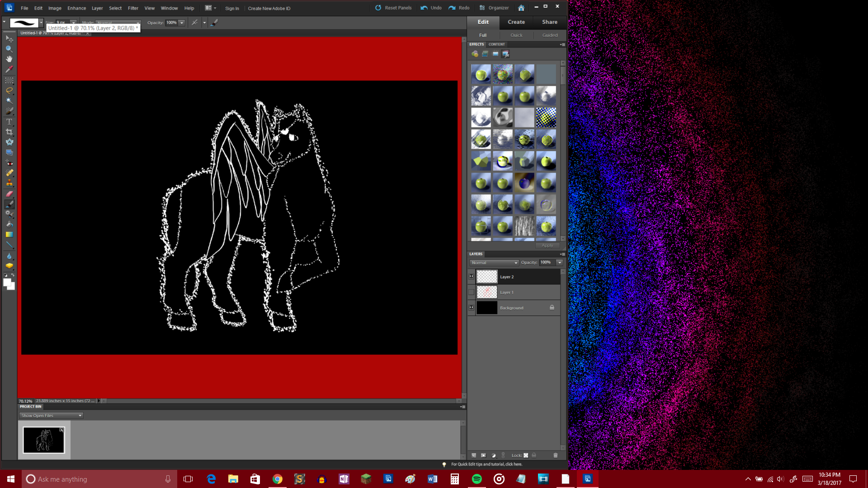Hide Layer 2 with its eye icon
This screenshot has width=868, height=488.
(471, 277)
